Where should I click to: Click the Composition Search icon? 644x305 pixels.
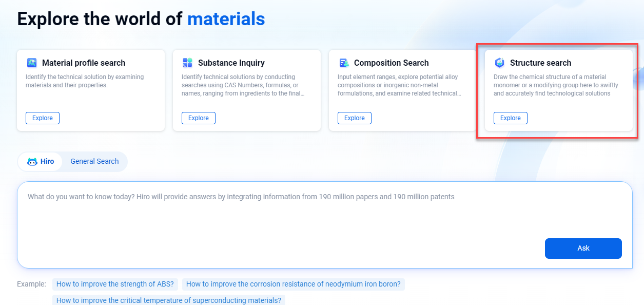pos(344,63)
